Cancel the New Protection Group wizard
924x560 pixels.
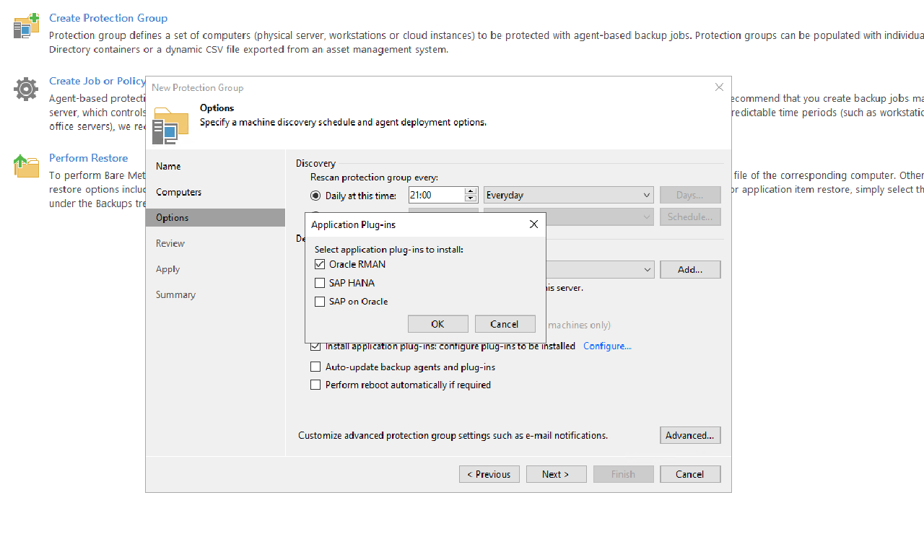(x=690, y=474)
